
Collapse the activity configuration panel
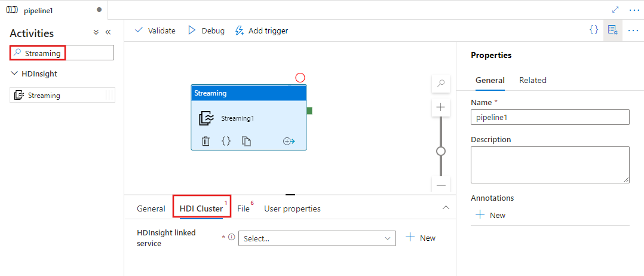click(x=445, y=207)
